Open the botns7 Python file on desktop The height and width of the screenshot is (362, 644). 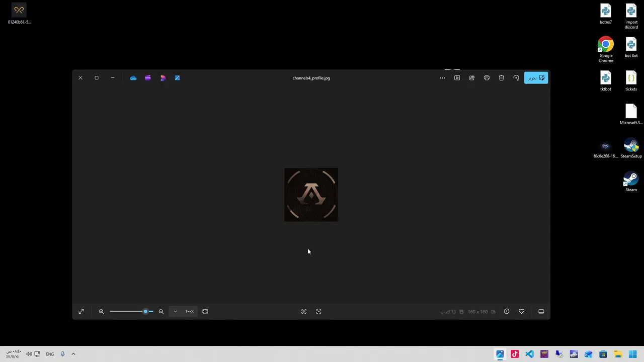(606, 14)
